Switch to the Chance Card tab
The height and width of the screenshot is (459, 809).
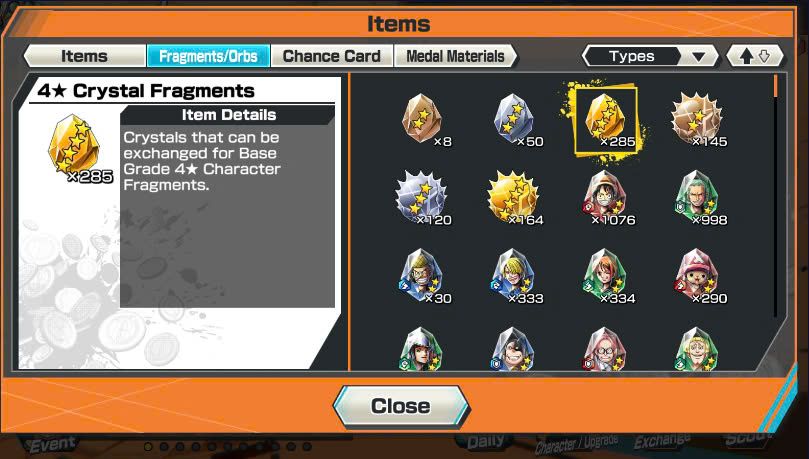[x=332, y=56]
